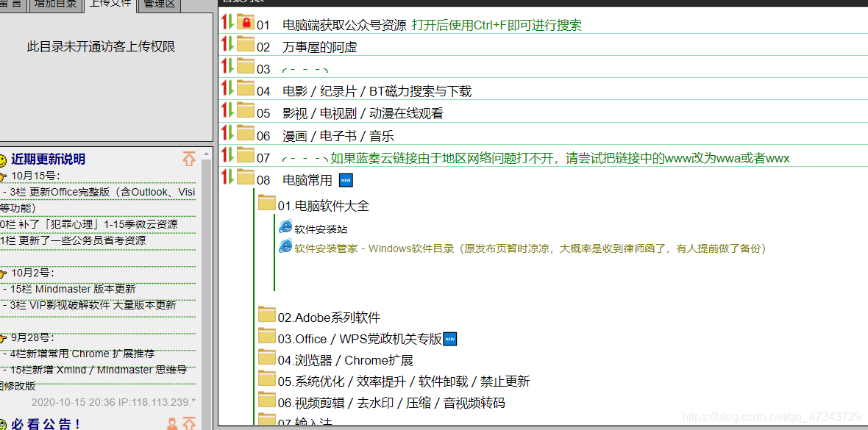The width and height of the screenshot is (868, 430).
Task: Click the folder icon for 03.Office / WPS党政机关专版
Action: click(267, 336)
